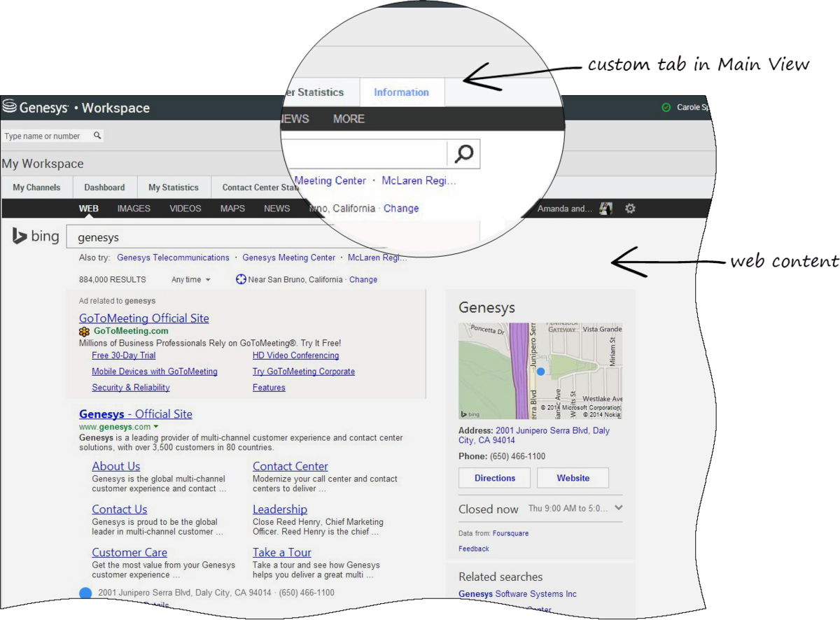This screenshot has width=840, height=620.
Task: Click Mobile Devices with GoToMeeting link
Action: [x=155, y=372]
